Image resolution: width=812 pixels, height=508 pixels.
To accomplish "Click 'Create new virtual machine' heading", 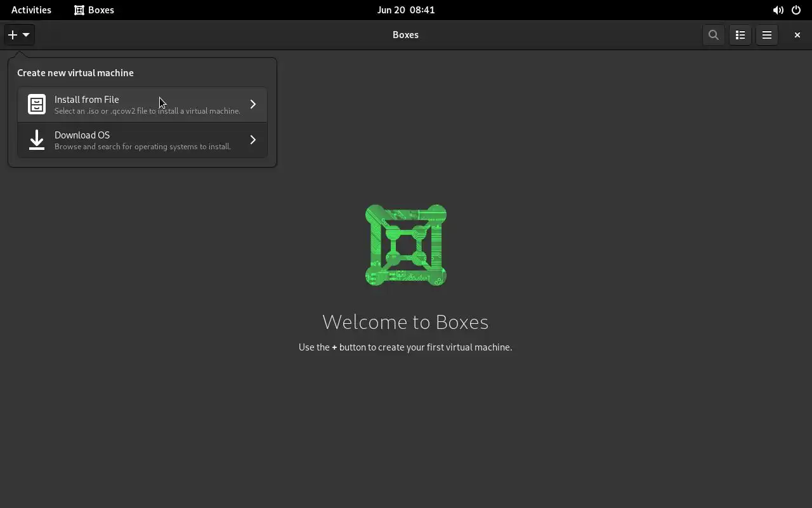I will 75,73.
